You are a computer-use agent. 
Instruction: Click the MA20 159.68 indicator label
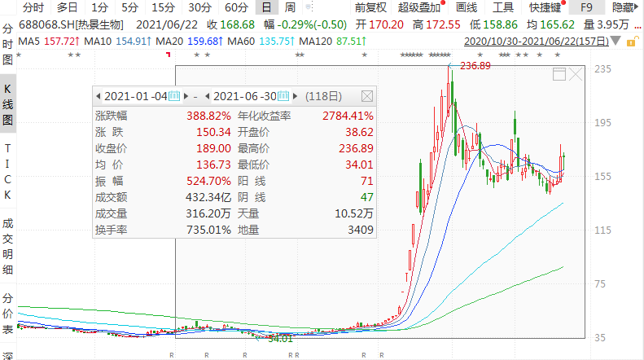pyautogui.click(x=190, y=41)
